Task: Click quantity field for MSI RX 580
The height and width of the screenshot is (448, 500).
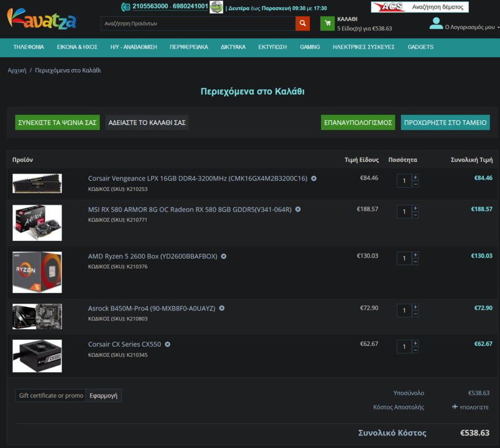Action: tap(404, 212)
